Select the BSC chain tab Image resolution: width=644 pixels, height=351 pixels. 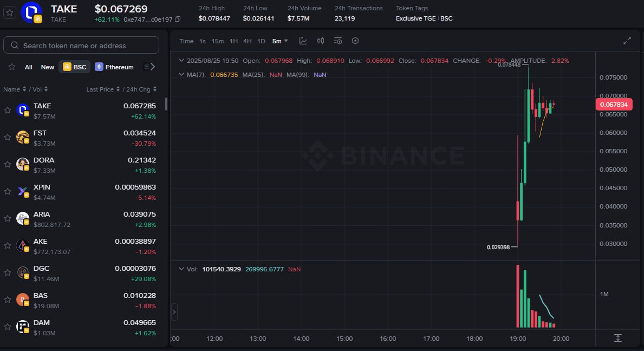[74, 67]
